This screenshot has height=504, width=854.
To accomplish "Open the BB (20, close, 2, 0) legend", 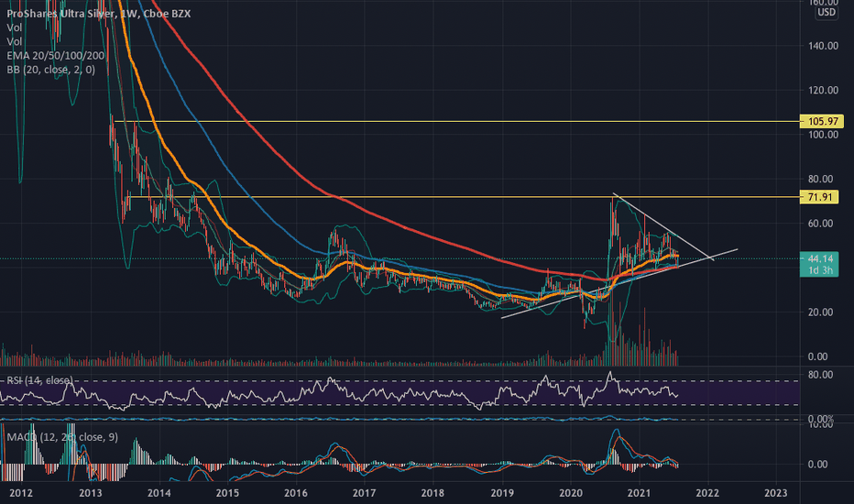I will (x=50, y=70).
